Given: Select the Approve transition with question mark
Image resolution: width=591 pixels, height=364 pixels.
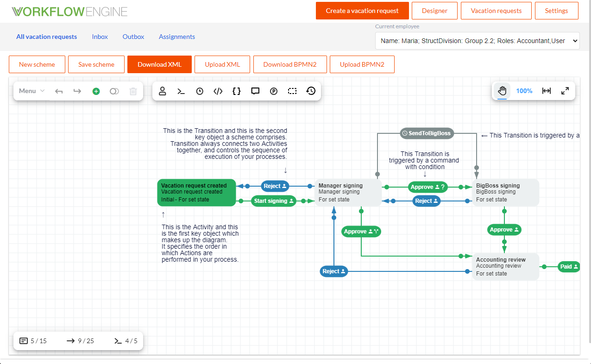Looking at the screenshot, I should point(428,187).
